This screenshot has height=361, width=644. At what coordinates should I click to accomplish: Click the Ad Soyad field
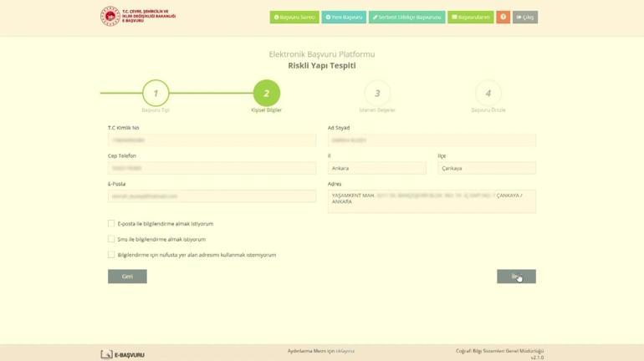(x=432, y=140)
